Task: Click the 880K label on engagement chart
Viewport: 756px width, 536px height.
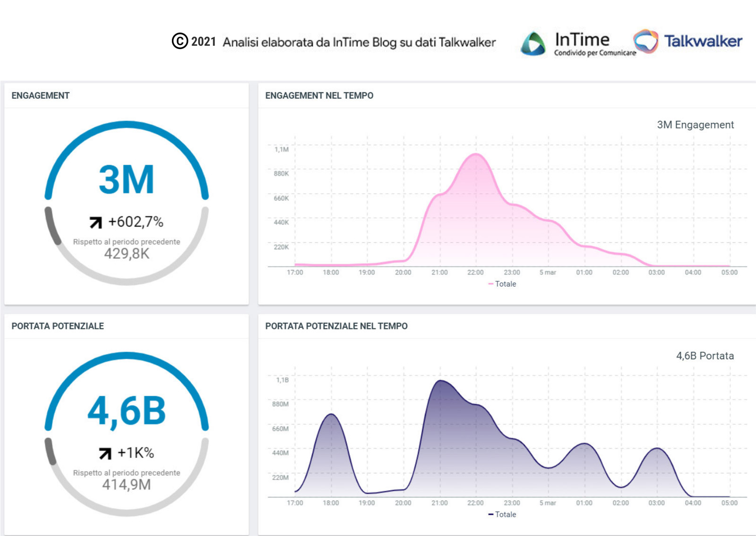Action: coord(281,173)
